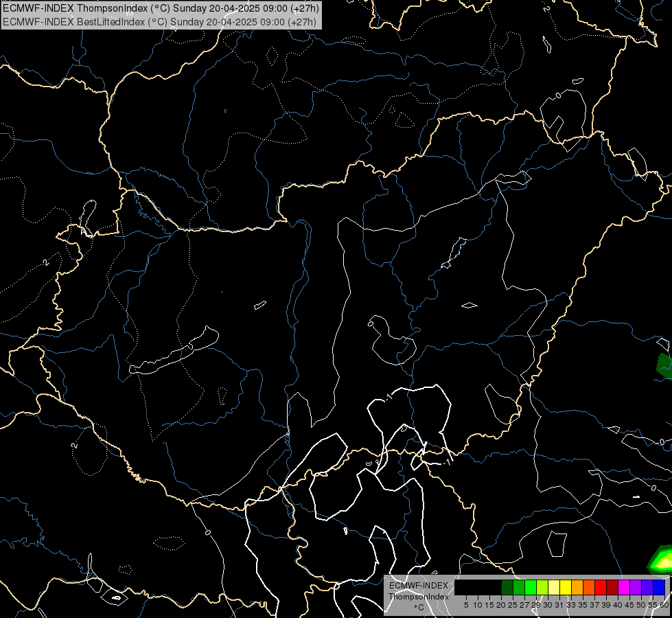Viewport: 672px width, 618px height.
Task: Select the violet 50–55 legend swatch
Action: 647,587
